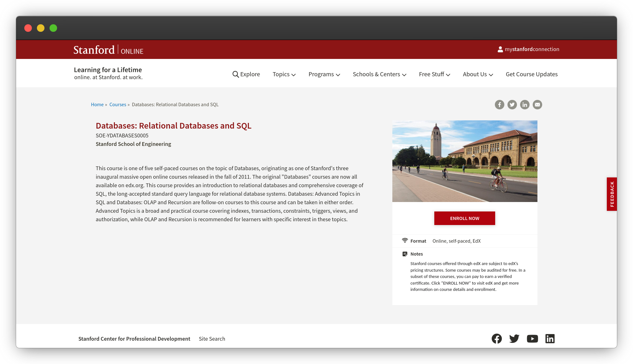Image resolution: width=633 pixels, height=364 pixels.
Task: Click the Format wifi icon
Action: 405,240
